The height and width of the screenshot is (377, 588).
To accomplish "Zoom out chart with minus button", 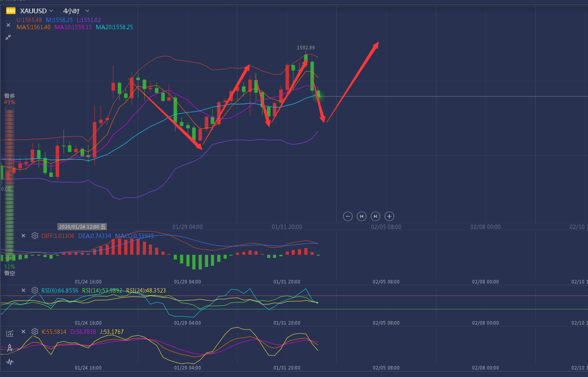I will pos(347,216).
